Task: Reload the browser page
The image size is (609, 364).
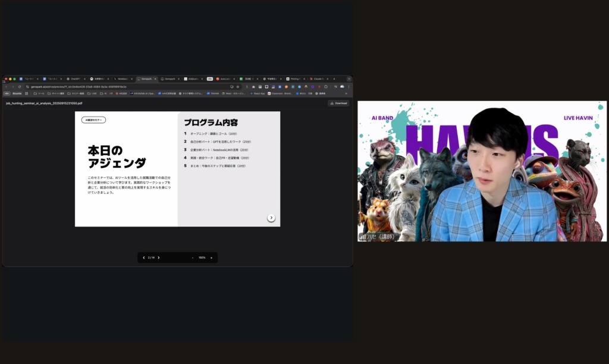Action: click(20, 86)
